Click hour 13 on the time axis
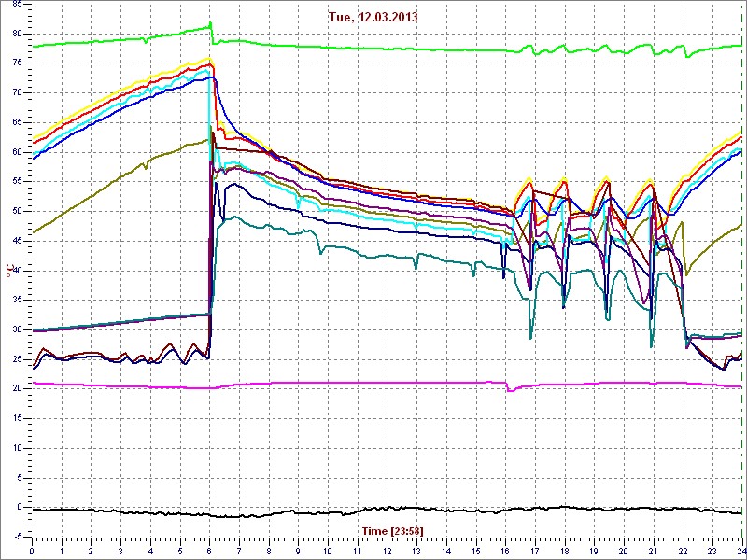This screenshot has height=560, width=747. [416, 551]
